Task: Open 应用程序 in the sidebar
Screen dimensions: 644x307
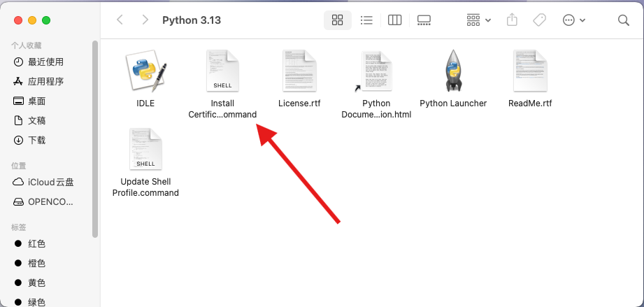Action: point(45,81)
